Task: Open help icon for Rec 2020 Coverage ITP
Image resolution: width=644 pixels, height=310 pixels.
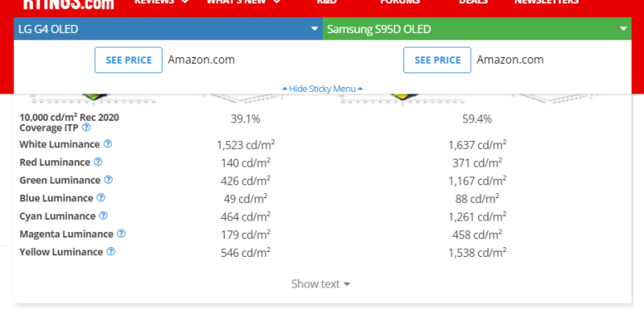Action: pos(86,127)
